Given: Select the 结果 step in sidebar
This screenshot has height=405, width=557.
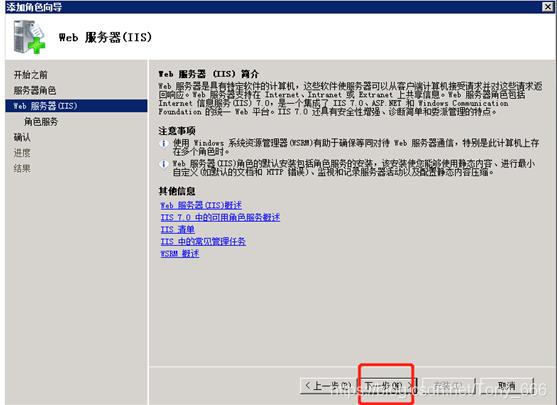Looking at the screenshot, I should click(22, 168).
